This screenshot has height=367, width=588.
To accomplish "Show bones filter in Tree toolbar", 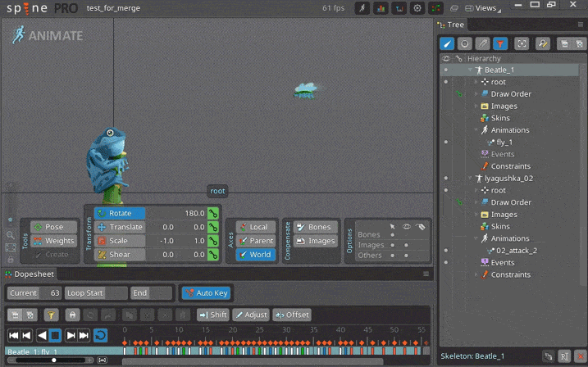I will click(447, 43).
